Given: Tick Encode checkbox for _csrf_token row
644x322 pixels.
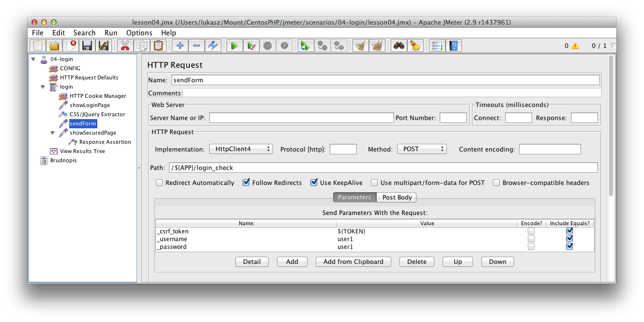Looking at the screenshot, I should coord(531,231).
